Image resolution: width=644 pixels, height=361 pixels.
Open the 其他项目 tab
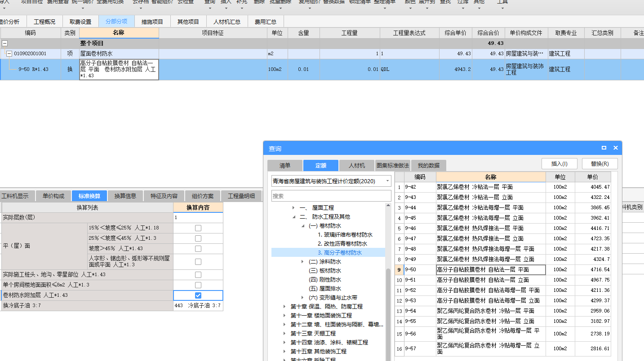(x=188, y=22)
